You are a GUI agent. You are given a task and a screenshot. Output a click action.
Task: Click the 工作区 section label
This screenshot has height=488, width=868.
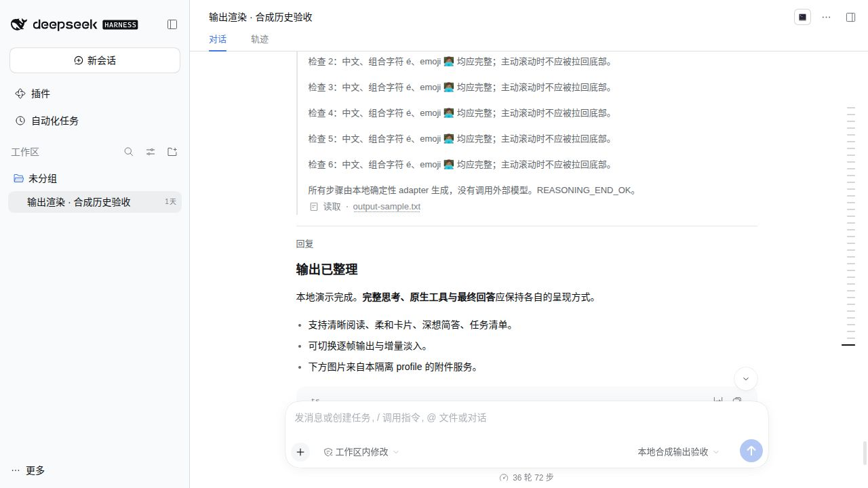[x=25, y=152]
